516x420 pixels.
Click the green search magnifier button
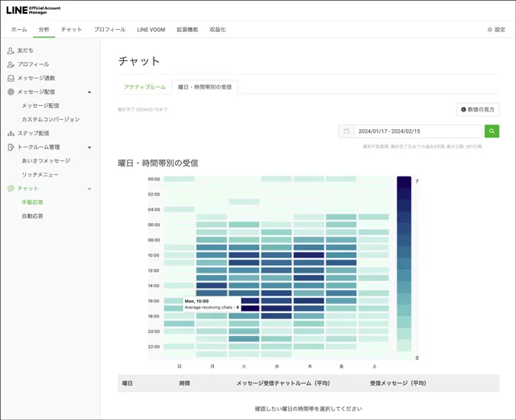coord(492,131)
